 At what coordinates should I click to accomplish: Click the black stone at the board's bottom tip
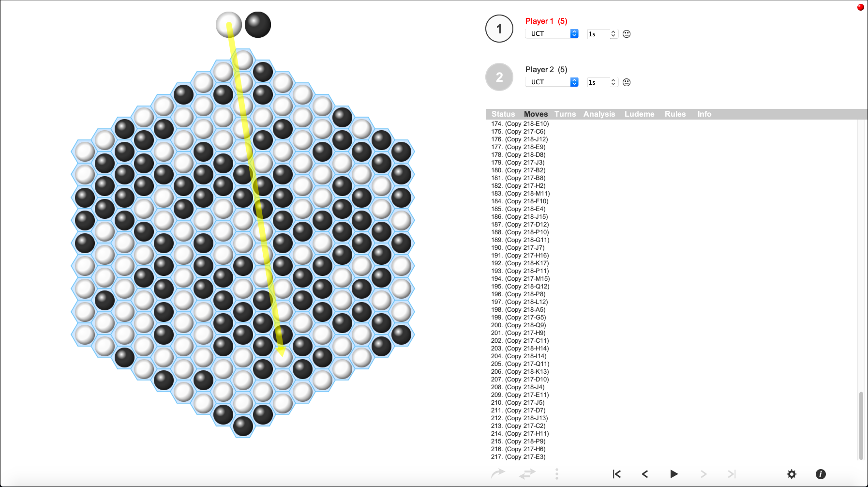[x=243, y=426]
